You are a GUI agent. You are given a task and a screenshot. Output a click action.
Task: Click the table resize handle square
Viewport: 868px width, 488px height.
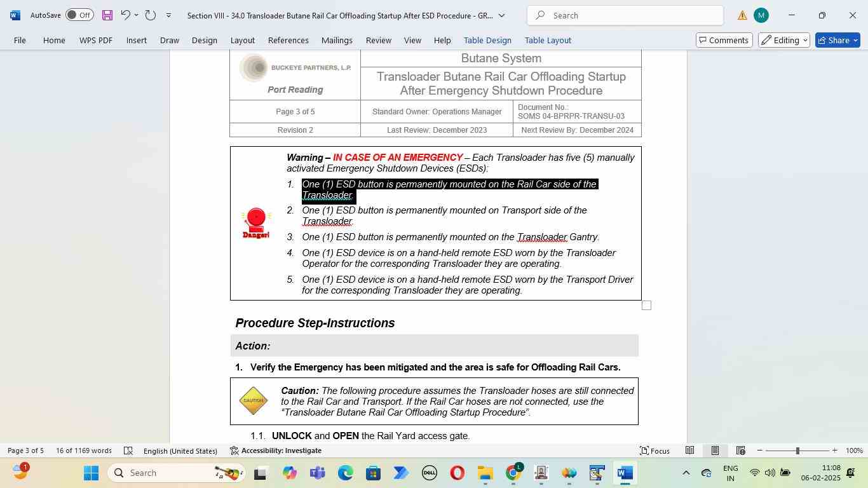[646, 306]
